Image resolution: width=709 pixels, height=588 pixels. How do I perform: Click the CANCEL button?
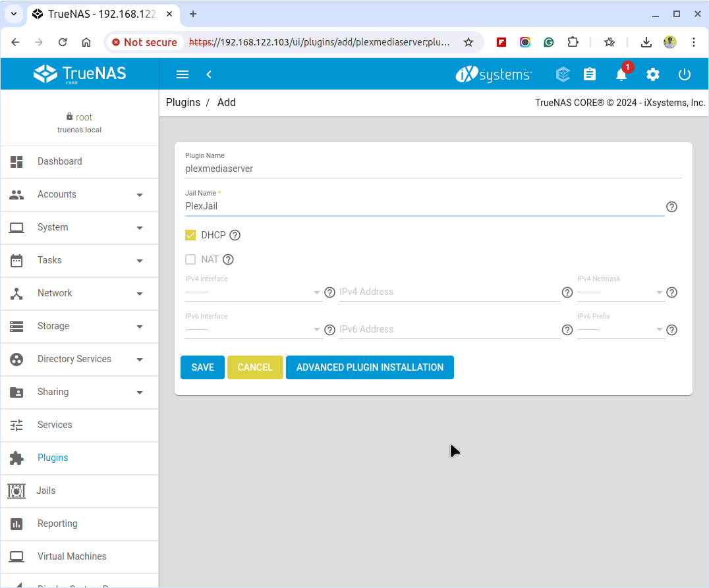point(255,367)
